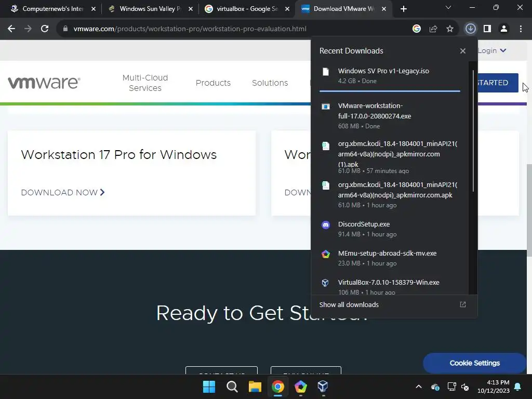Open the MEmu-setup-abroad-sdk-mv.exe download
Viewport: 532px width, 399px height.
point(390,258)
